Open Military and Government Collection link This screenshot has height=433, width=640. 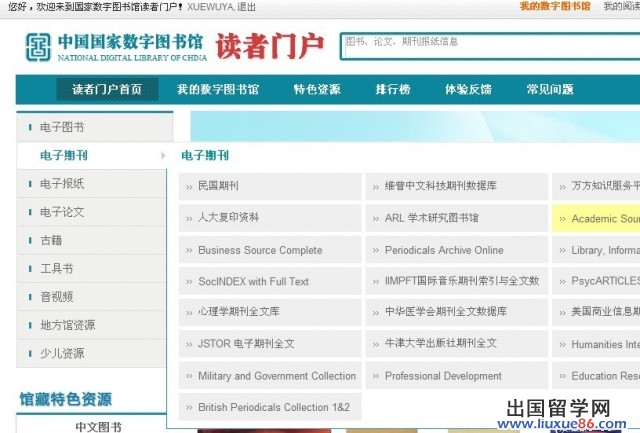(270, 375)
